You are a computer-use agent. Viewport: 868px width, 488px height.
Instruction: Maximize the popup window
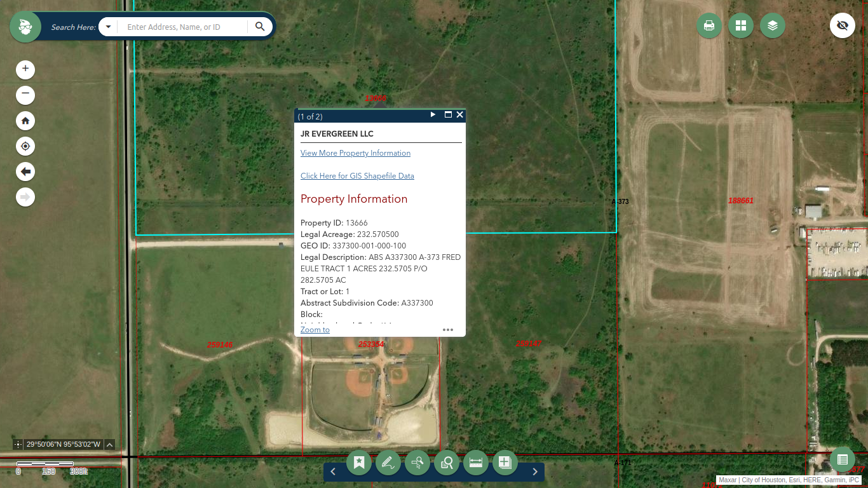click(448, 115)
